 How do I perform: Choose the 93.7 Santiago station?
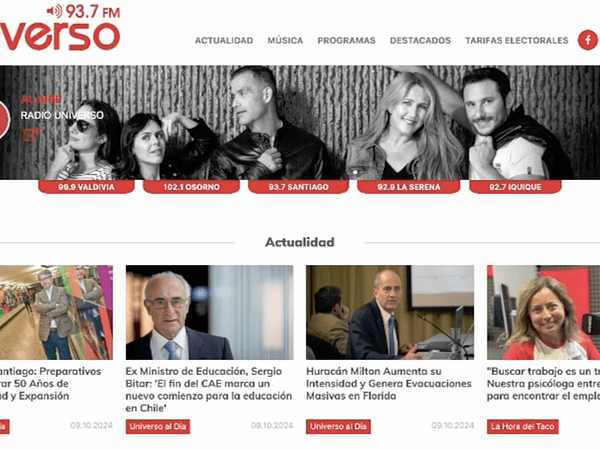click(x=298, y=187)
